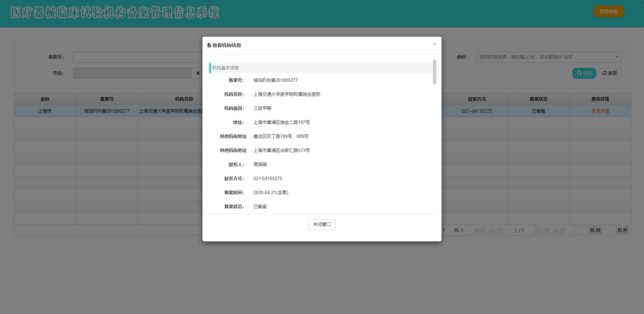Clear the 专业 field with the X icon
644x314 pixels.
[198, 73]
